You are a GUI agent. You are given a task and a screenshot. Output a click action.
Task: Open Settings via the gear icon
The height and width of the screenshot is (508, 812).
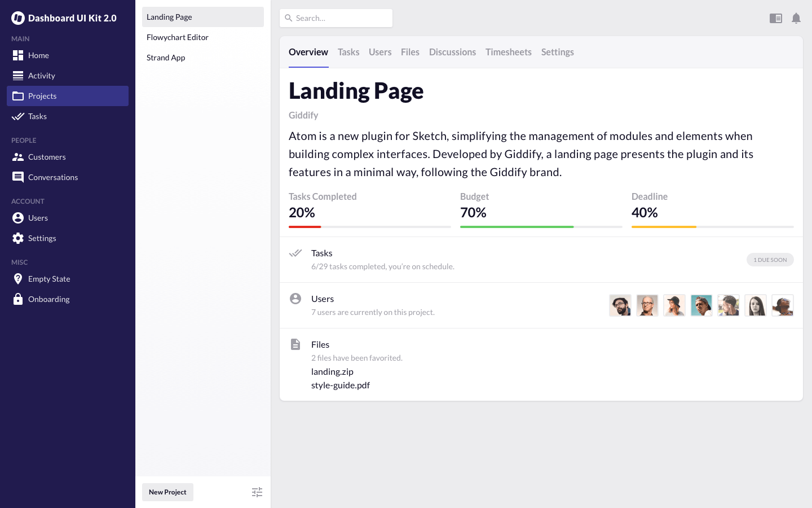18,238
